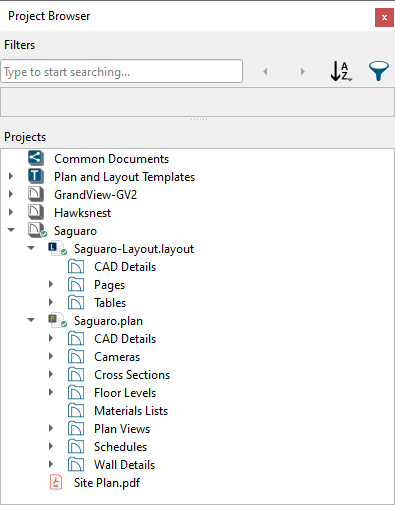Expand the GrandView-GV2 project
The height and width of the screenshot is (505, 395).
[x=11, y=194]
